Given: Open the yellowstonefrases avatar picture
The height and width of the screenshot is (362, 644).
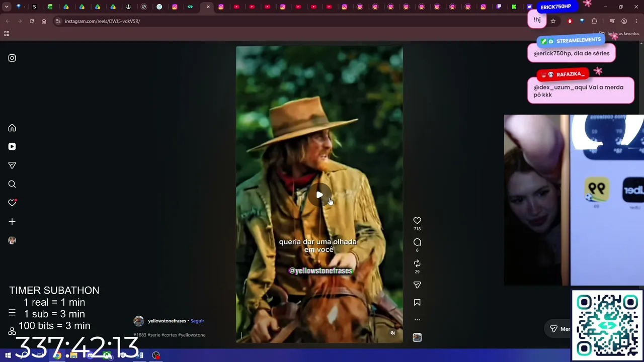Looking at the screenshot, I should 139,321.
